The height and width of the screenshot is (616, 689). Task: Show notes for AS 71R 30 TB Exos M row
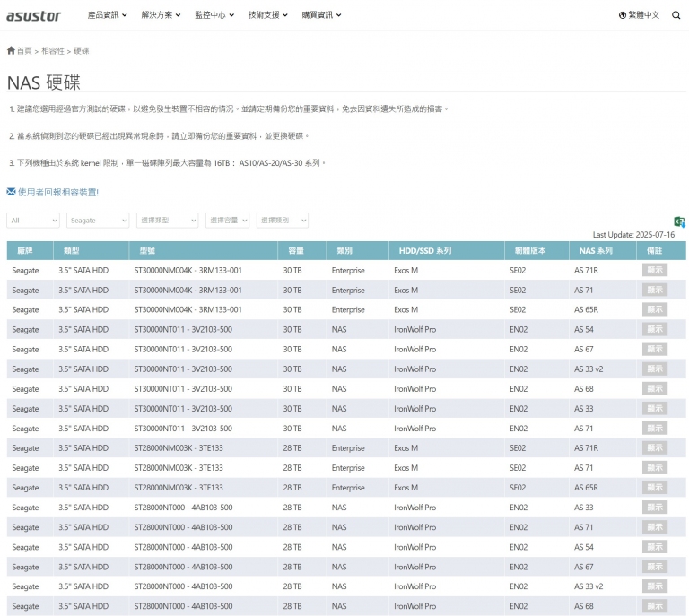tap(655, 270)
